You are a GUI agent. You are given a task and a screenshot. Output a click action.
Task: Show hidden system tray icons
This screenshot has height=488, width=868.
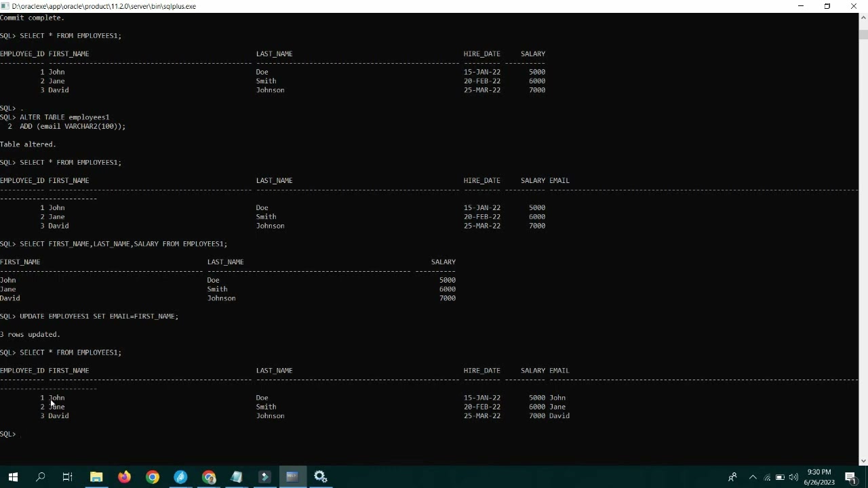coord(753,477)
